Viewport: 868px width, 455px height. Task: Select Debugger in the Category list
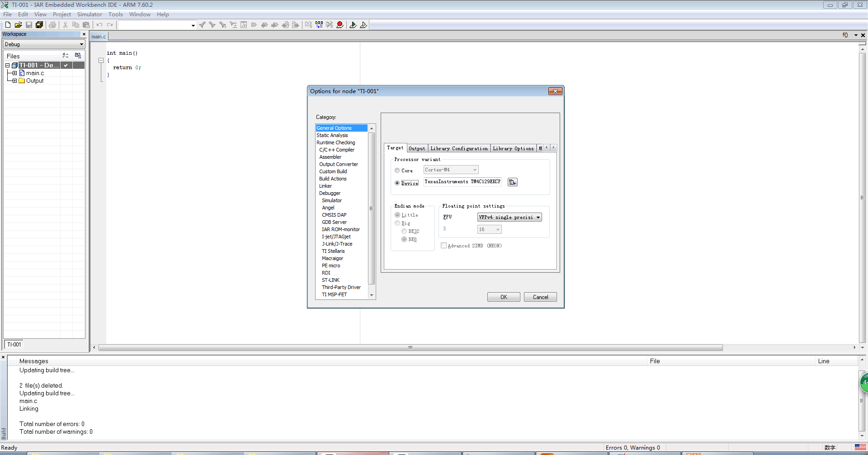pyautogui.click(x=330, y=193)
